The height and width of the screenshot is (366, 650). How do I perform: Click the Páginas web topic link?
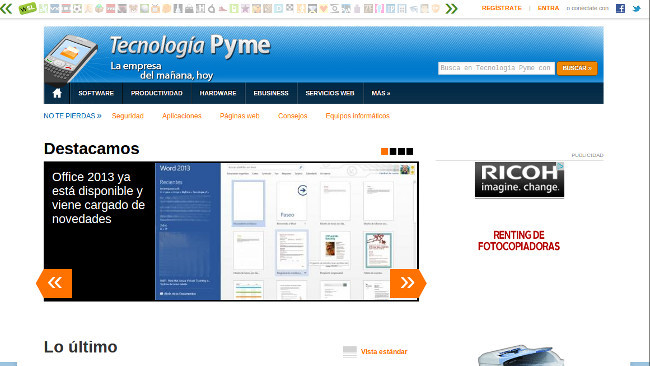pos(240,116)
